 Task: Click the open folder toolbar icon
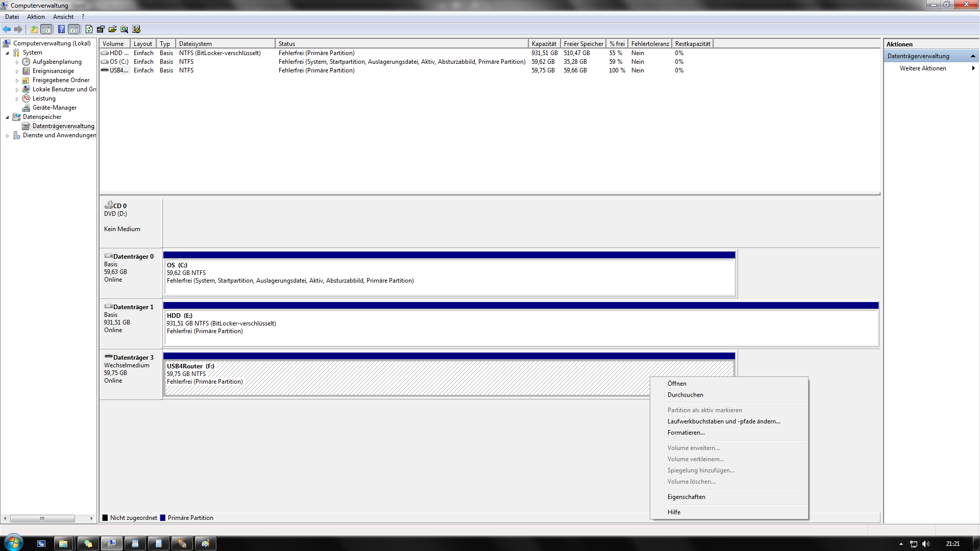112,30
